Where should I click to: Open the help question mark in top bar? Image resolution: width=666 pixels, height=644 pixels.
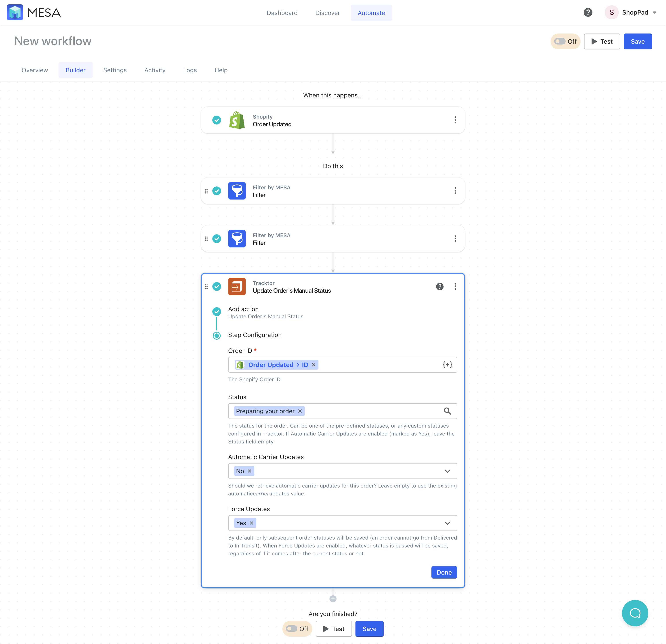coord(588,13)
